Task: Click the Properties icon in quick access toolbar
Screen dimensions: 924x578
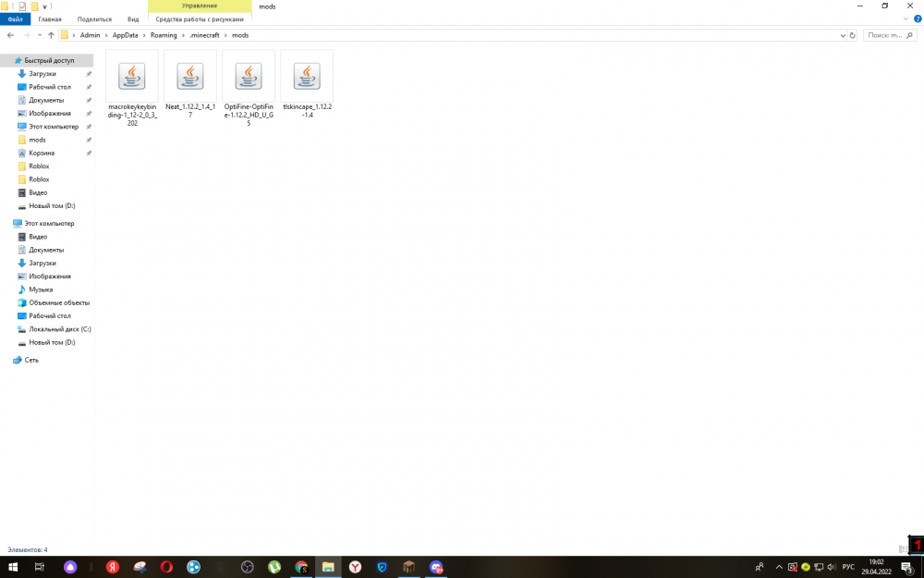Action: [x=22, y=6]
